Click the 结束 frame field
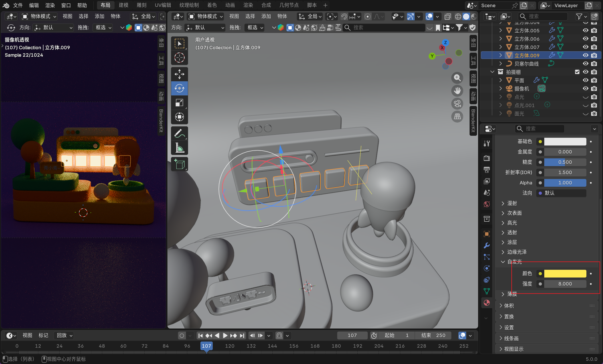Viewport: 603px width, 364px height. tap(433, 335)
